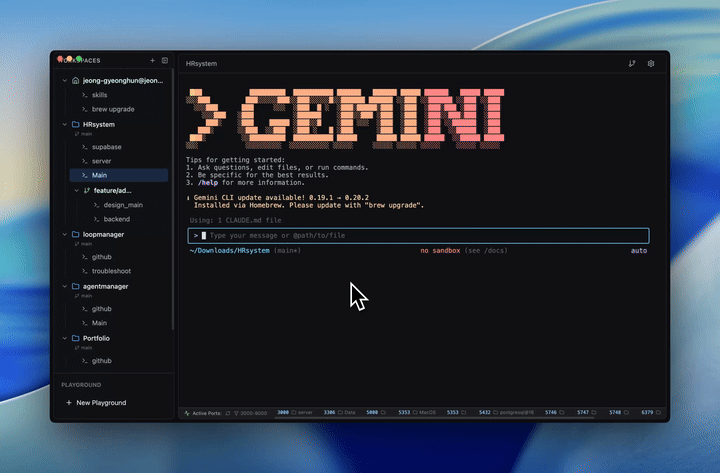The width and height of the screenshot is (720, 473).
Task: Click the plus icon beside New Playground
Action: [x=68, y=403]
